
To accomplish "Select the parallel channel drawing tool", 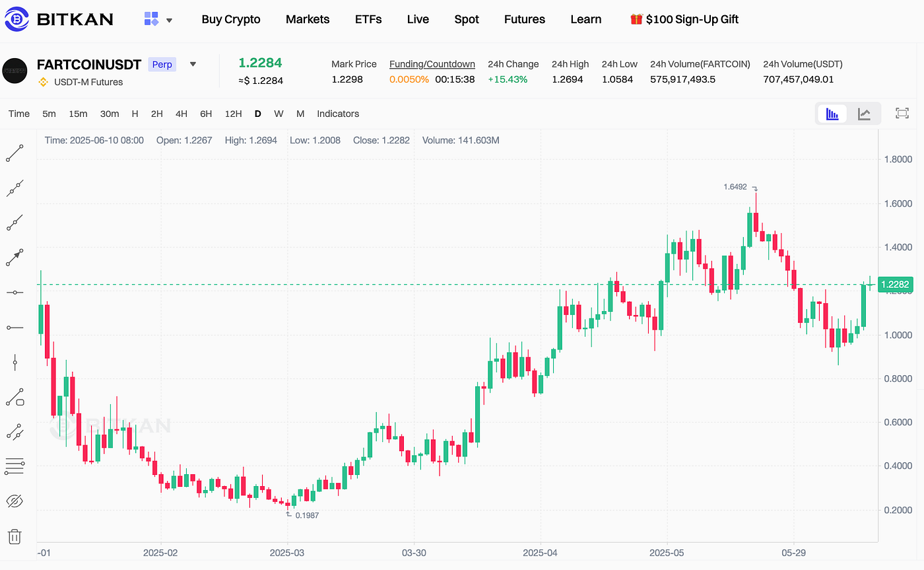I will [15, 432].
